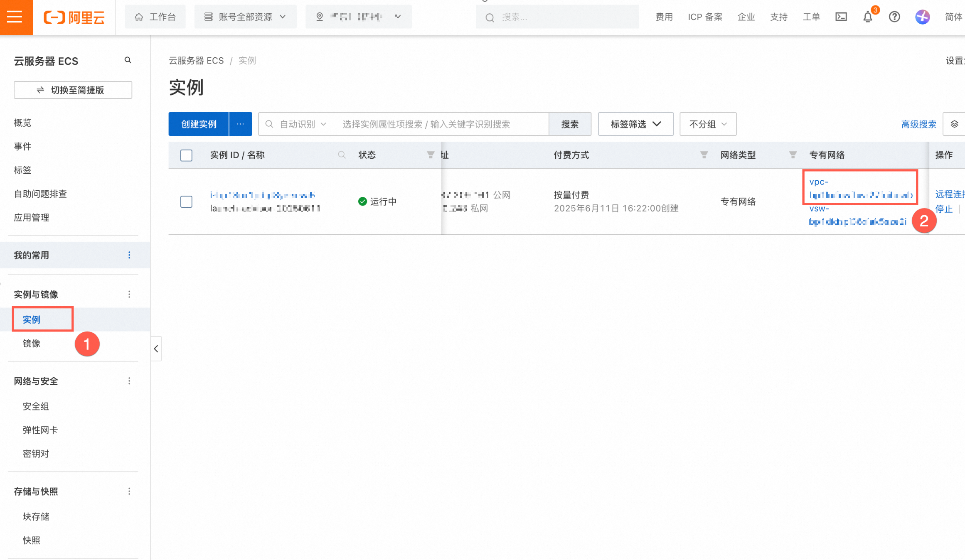Open 块存储 in sidebar
The height and width of the screenshot is (560, 965).
click(36, 516)
